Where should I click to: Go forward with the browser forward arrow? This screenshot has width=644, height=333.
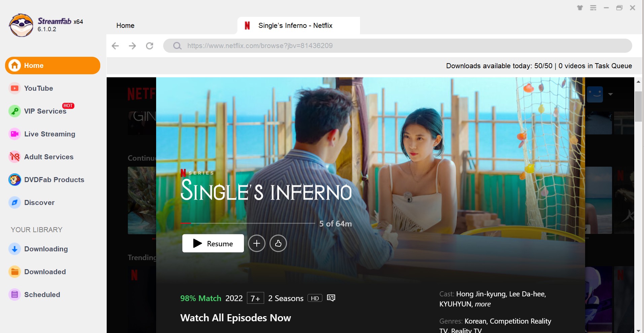[133, 46]
